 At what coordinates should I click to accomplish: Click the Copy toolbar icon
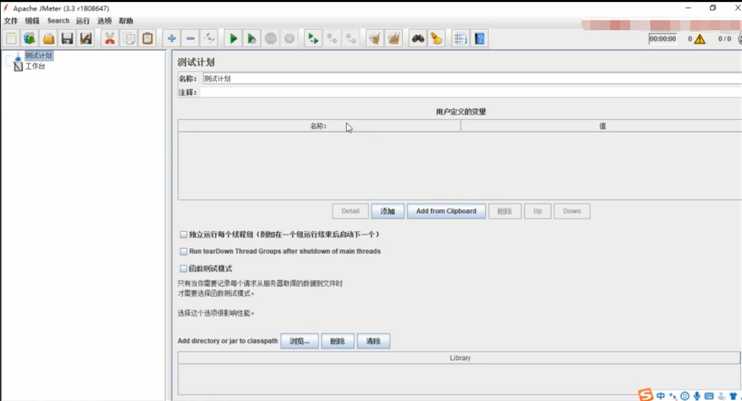click(129, 38)
